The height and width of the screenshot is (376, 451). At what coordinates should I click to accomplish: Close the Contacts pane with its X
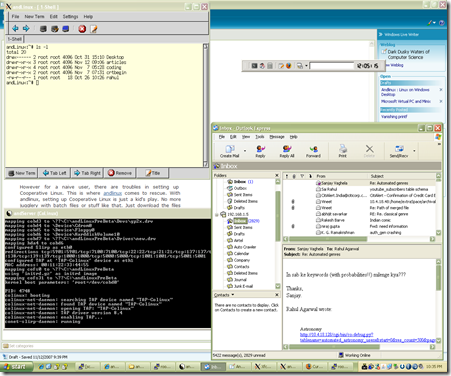276,295
